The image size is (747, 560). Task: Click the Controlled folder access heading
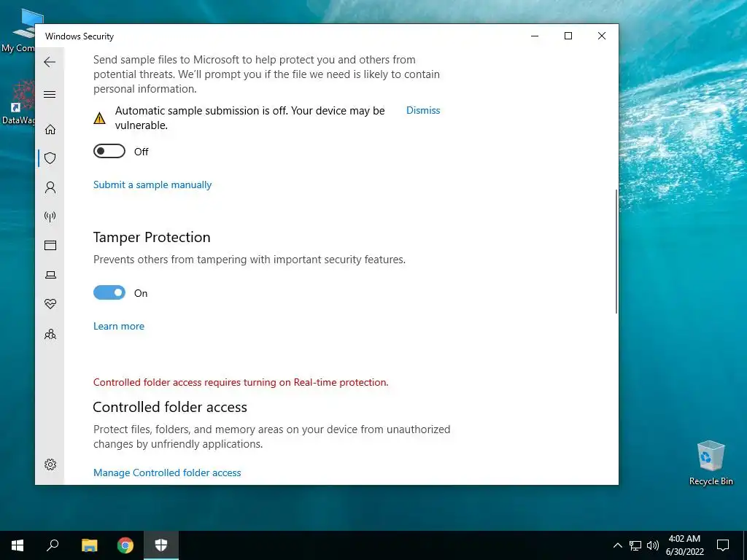tap(170, 407)
